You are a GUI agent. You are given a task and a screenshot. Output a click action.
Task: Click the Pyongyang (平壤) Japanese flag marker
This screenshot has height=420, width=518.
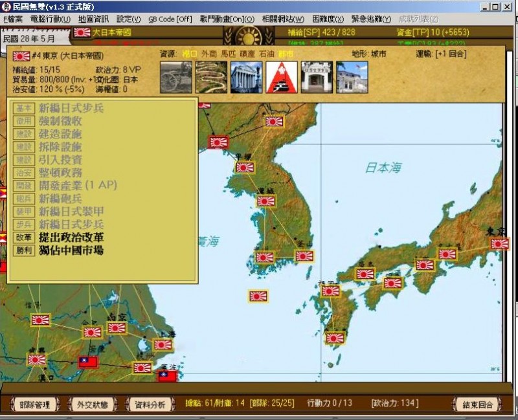coord(245,167)
